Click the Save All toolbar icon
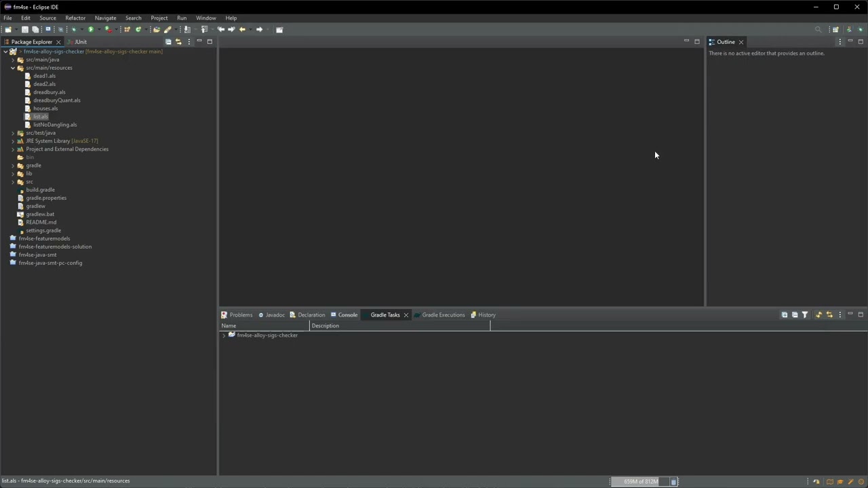Screen dimensions: 868x488 [35, 29]
